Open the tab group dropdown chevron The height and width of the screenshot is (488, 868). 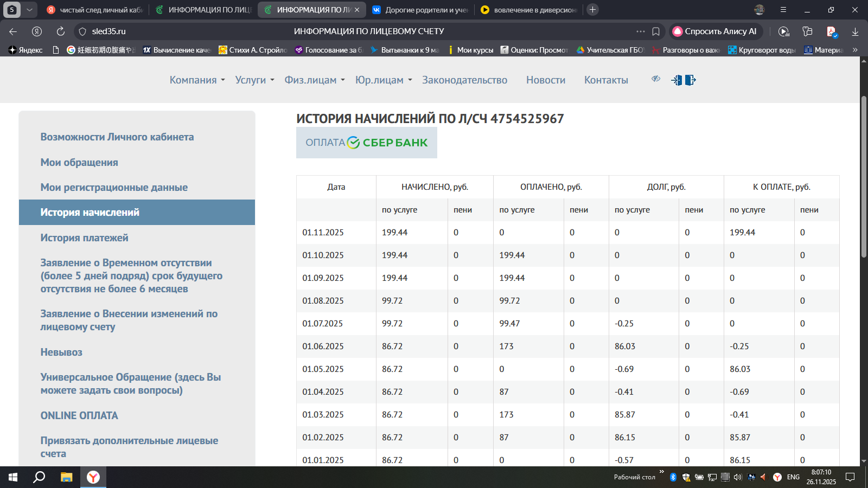[30, 10]
